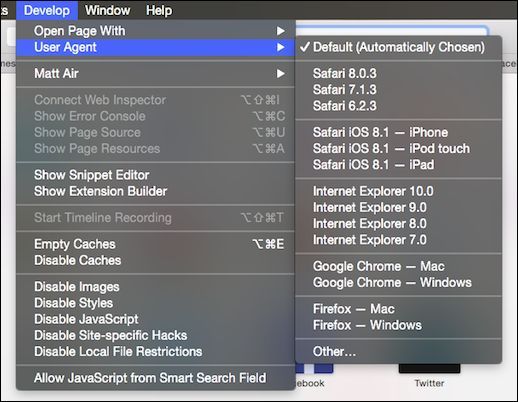Open the Window menu
Image resolution: width=518 pixels, height=402 pixels.
(x=107, y=10)
